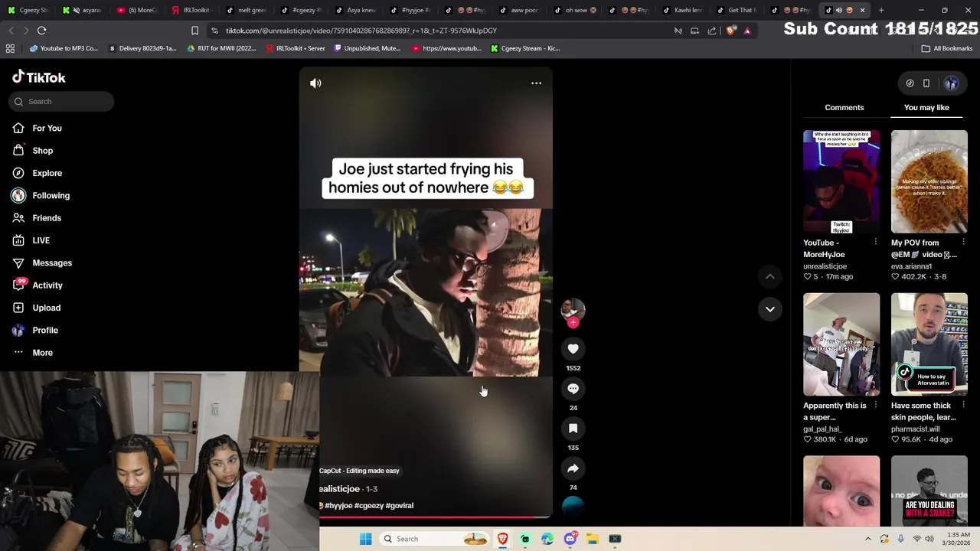Share the video using arrow icon
The width and height of the screenshot is (980, 551).
coord(573,468)
